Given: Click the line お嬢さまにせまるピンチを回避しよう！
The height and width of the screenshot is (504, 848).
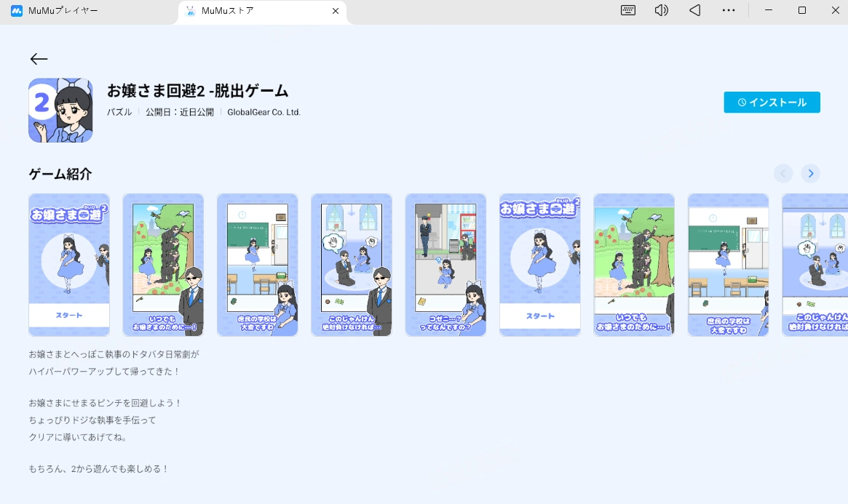Looking at the screenshot, I should tap(106, 403).
